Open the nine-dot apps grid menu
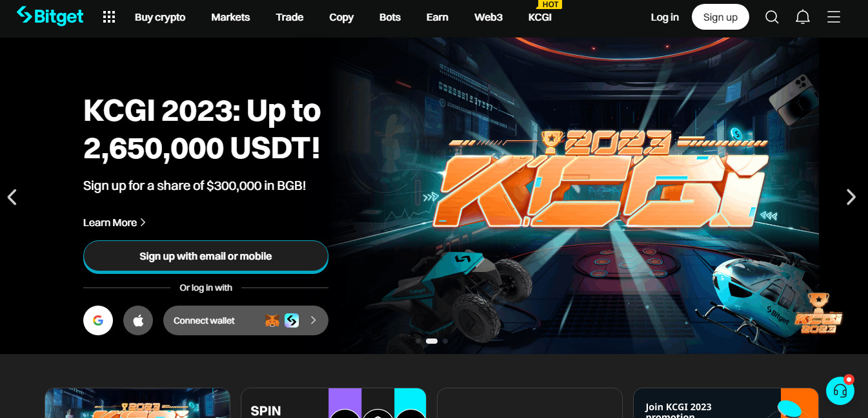The height and width of the screenshot is (418, 868). pos(109,17)
